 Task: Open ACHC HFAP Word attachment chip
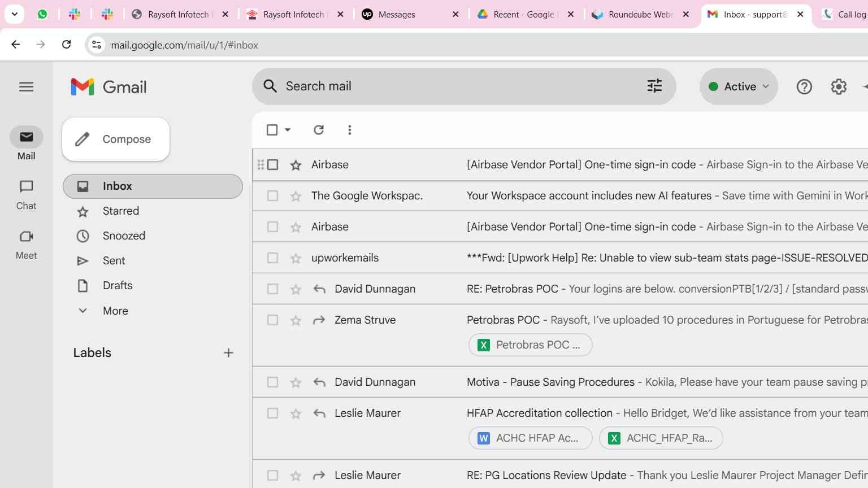pos(530,438)
